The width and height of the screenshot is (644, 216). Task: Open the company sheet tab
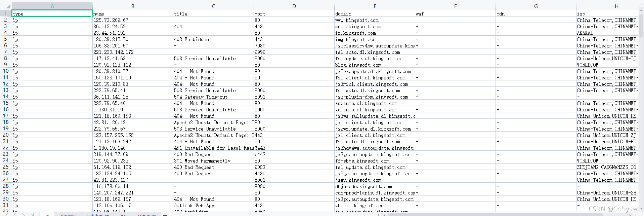pos(147,214)
